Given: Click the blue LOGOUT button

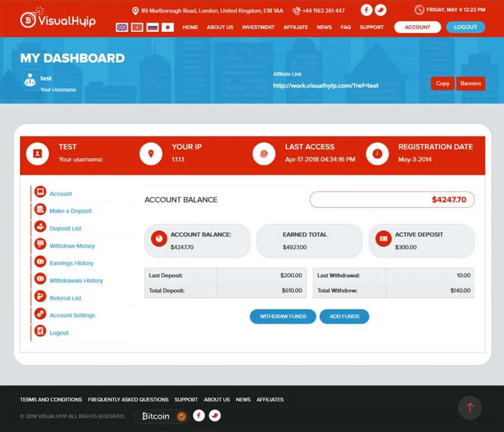Looking at the screenshot, I should click(465, 27).
